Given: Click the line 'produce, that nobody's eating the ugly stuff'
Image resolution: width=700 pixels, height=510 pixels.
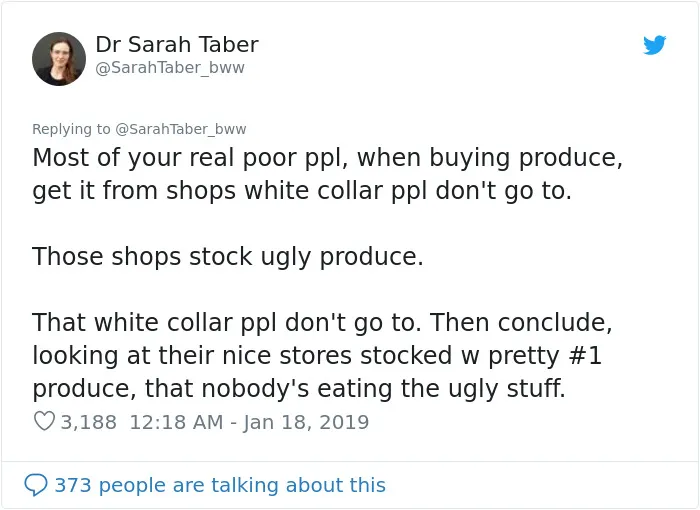Looking at the screenshot, I should 299,389.
